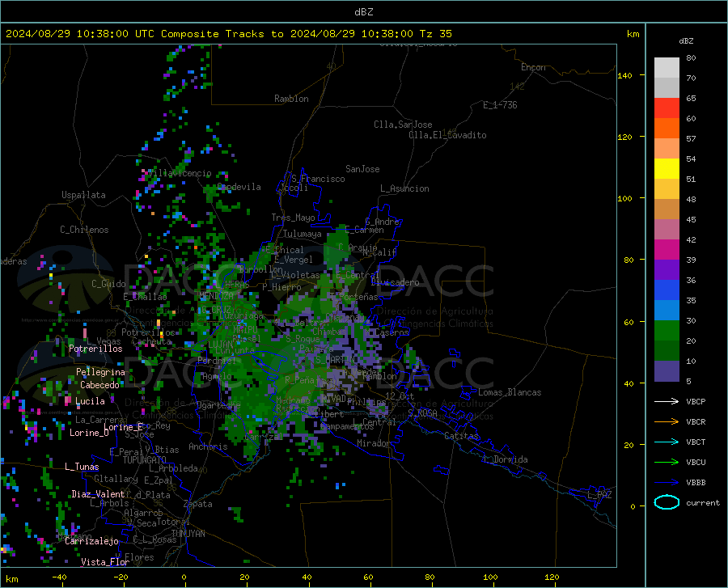Pick the blue 36 dBZ color swatch

click(x=667, y=290)
